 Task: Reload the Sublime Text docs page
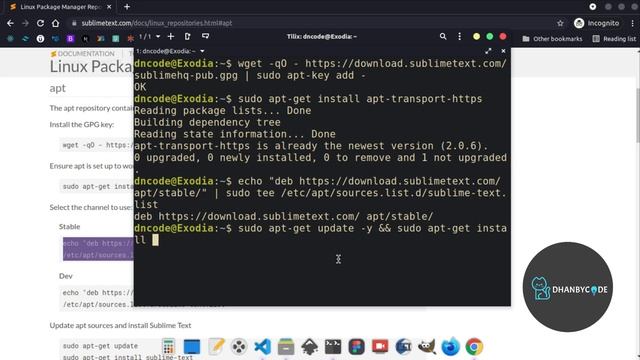pos(40,23)
